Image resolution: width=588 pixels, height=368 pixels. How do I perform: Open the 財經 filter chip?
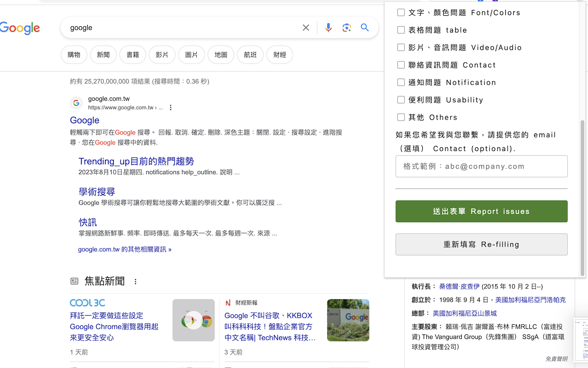point(280,55)
